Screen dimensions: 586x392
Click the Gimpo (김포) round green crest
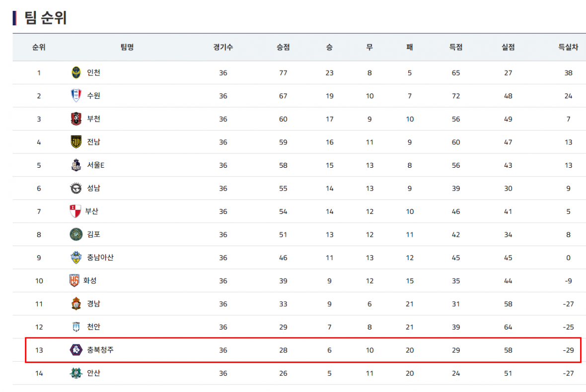(x=75, y=234)
